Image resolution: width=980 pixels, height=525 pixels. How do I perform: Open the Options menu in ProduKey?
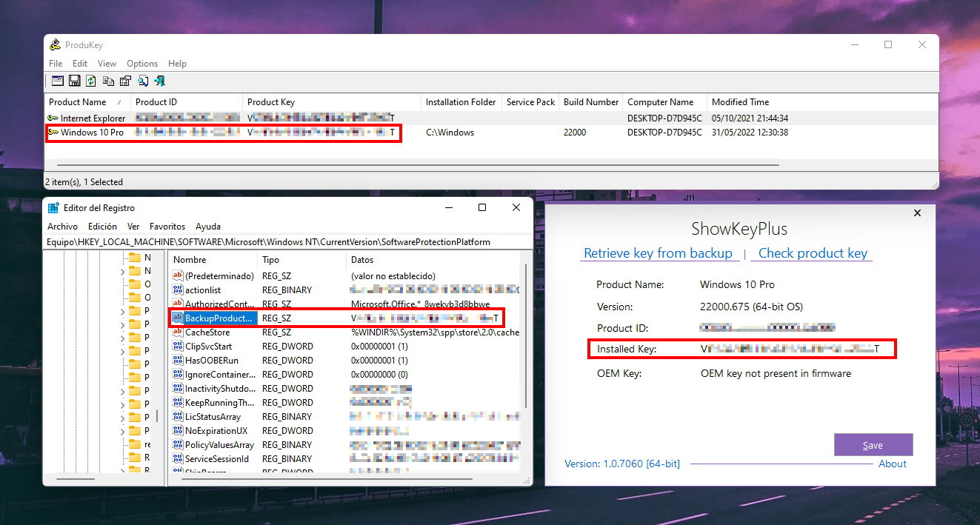(141, 64)
